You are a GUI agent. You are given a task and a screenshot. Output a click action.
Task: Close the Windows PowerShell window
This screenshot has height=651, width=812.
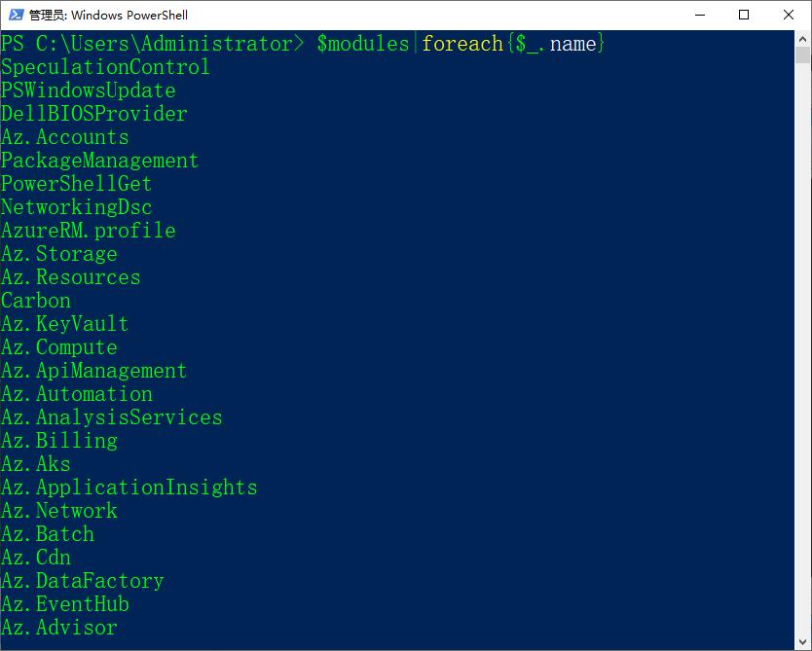click(x=789, y=15)
